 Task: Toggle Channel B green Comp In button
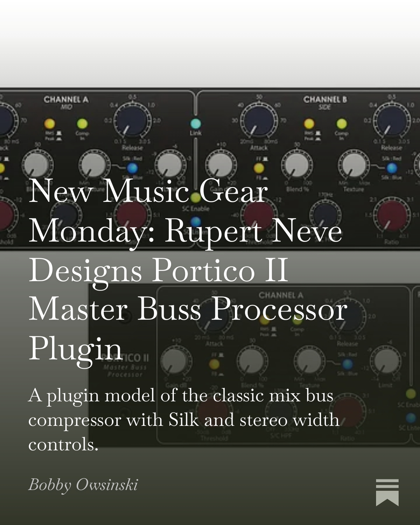341,124
